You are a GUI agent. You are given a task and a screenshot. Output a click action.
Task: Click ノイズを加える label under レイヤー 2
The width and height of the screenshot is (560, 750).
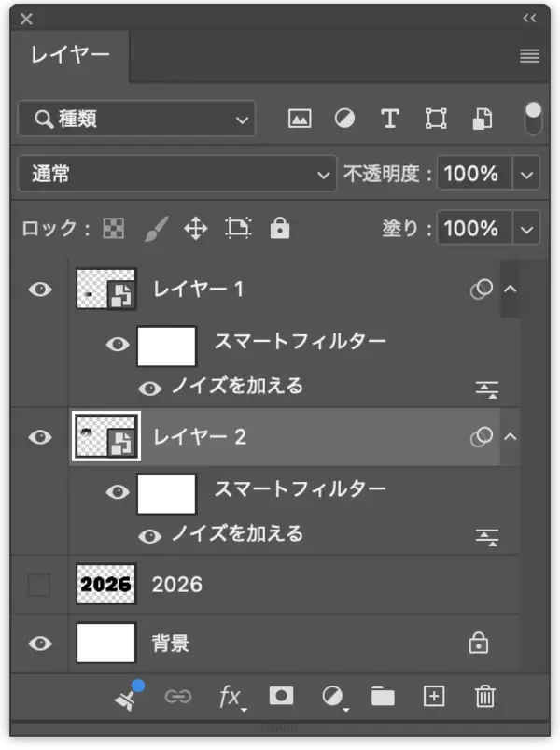coord(237,532)
